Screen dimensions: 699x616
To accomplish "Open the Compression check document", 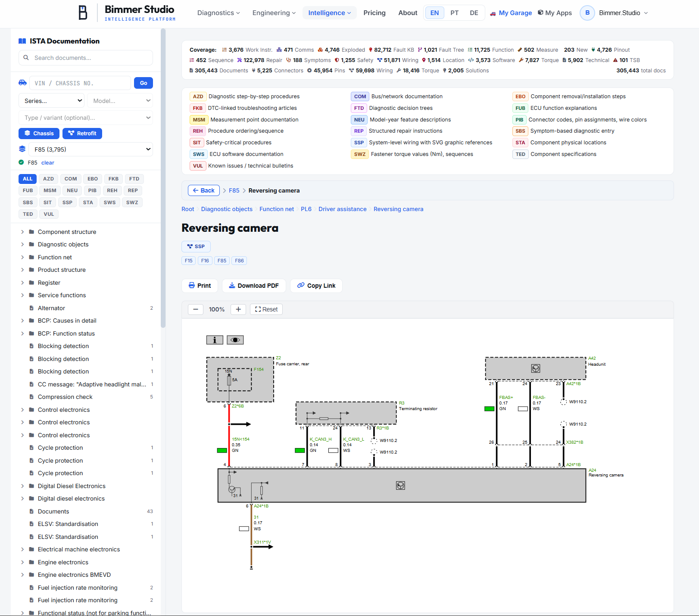I will point(65,397).
